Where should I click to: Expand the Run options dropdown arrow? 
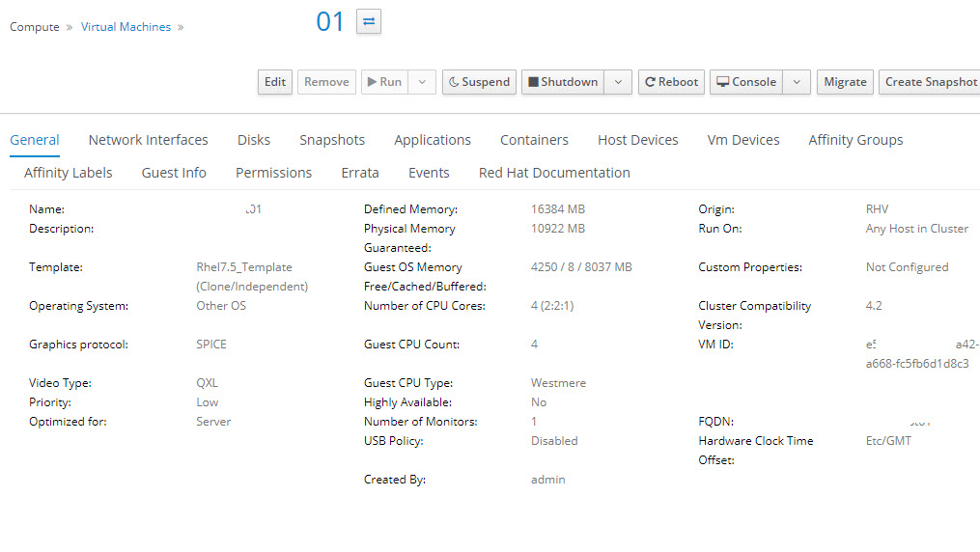pos(422,82)
